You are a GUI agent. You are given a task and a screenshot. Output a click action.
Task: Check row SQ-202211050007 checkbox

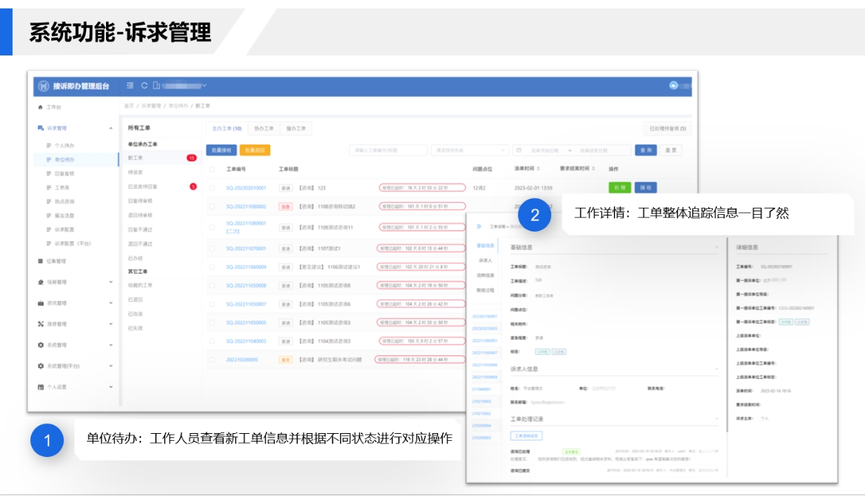[212, 304]
